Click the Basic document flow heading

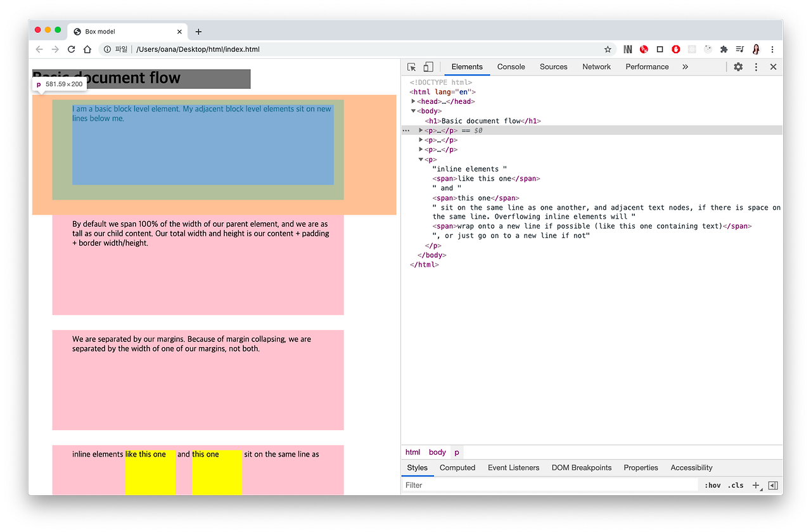coord(141,79)
